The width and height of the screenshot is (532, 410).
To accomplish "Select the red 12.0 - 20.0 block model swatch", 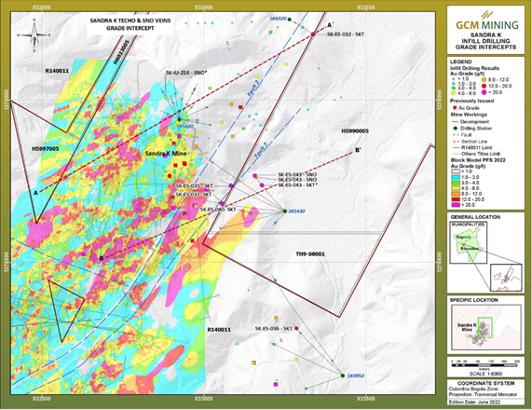I will 456,199.
